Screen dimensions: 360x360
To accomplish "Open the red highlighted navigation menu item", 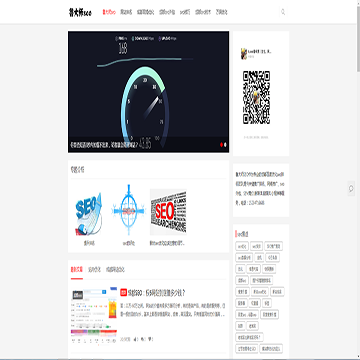I will click(x=109, y=12).
